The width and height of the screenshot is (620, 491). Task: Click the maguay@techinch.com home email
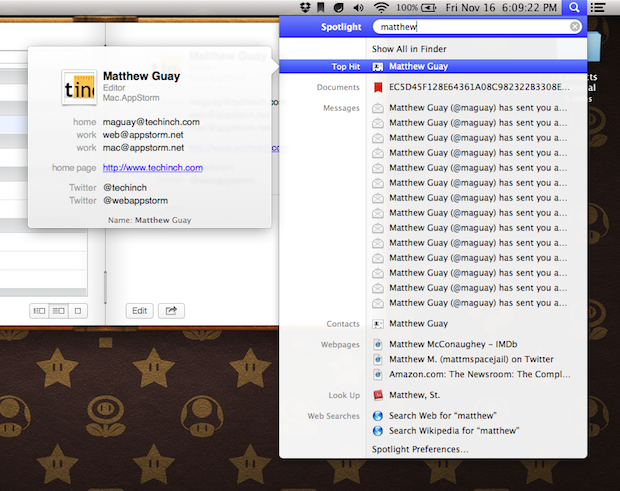tap(151, 122)
